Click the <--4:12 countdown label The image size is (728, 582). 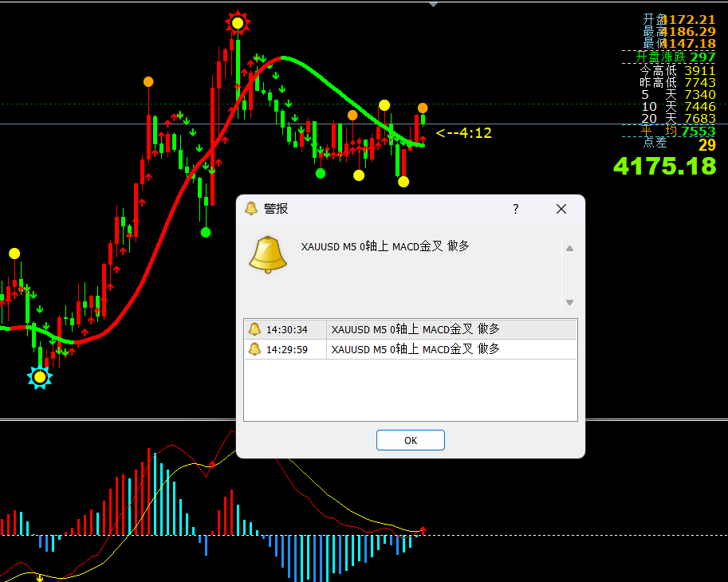(x=463, y=133)
